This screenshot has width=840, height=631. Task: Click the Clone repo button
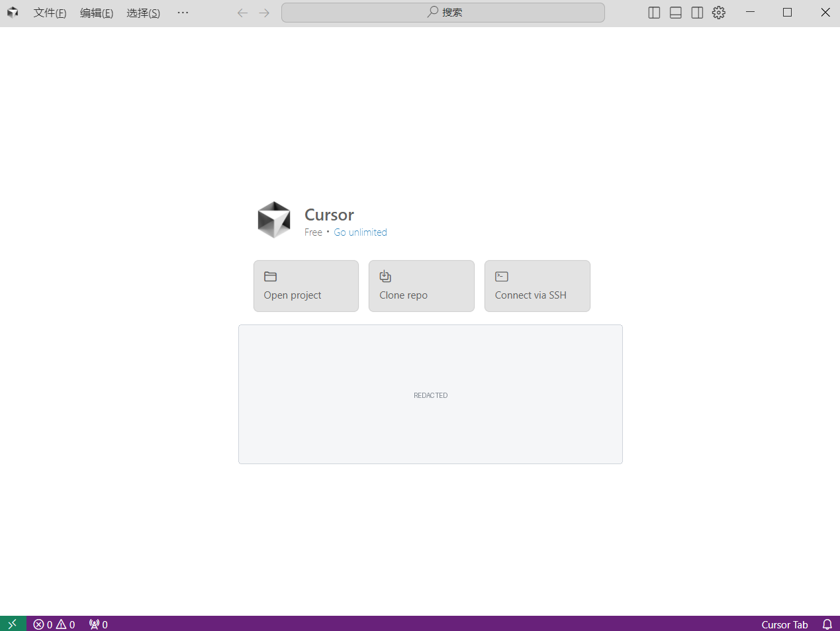tap(422, 286)
